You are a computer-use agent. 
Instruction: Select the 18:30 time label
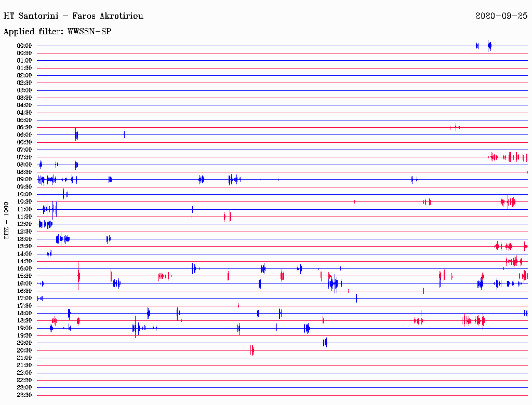[x=24, y=321]
